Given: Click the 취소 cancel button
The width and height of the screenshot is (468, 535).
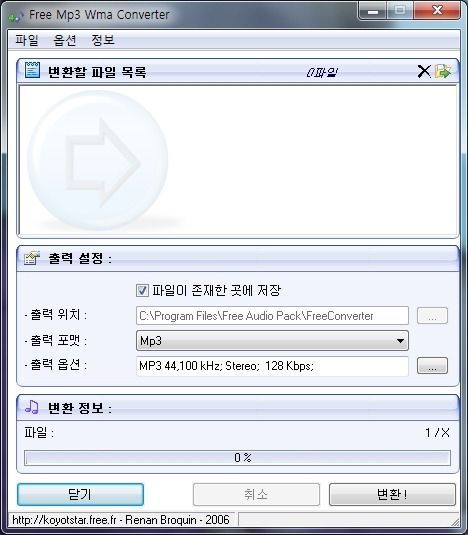Looking at the screenshot, I should (256, 494).
